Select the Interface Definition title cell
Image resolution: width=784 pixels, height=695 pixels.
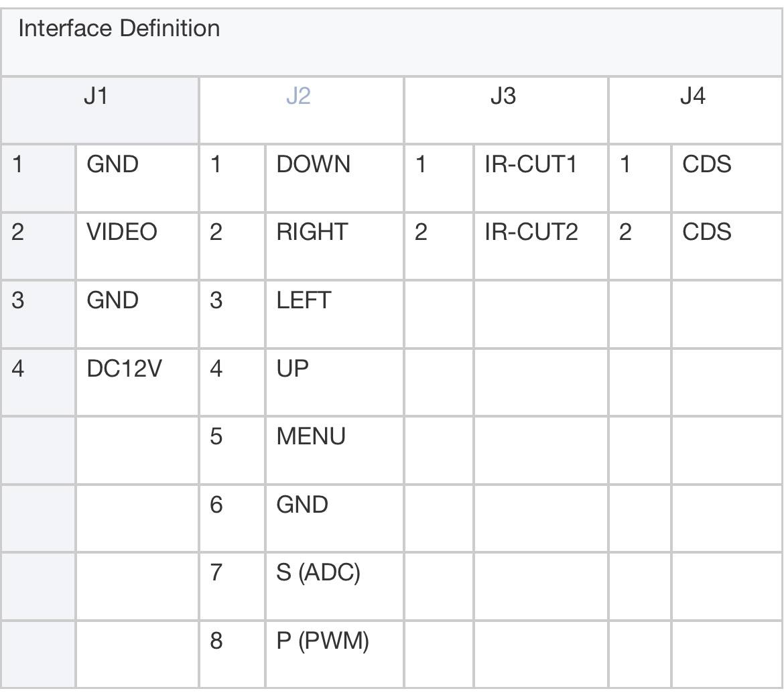(x=392, y=42)
